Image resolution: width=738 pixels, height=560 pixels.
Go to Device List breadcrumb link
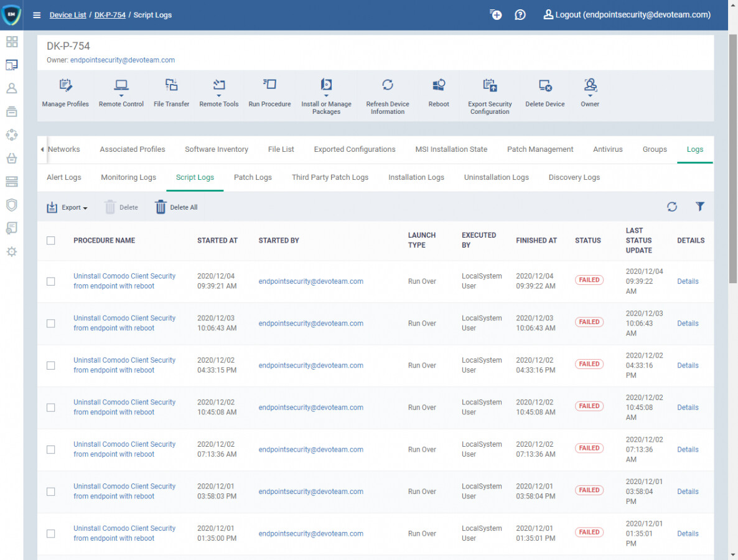pyautogui.click(x=68, y=15)
